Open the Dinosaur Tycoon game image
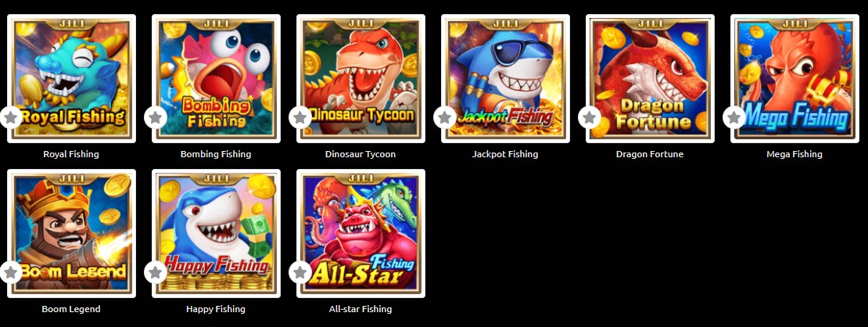 coord(361,79)
